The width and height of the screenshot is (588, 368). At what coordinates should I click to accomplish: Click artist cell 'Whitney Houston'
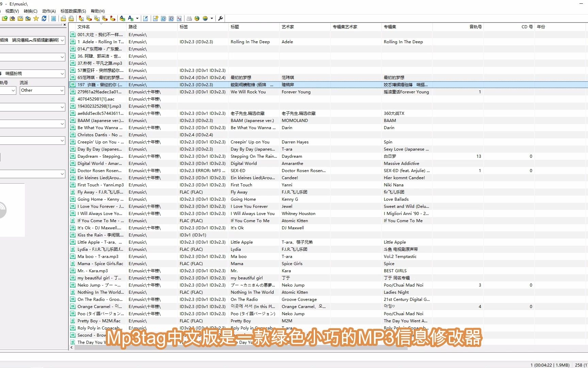coord(298,214)
